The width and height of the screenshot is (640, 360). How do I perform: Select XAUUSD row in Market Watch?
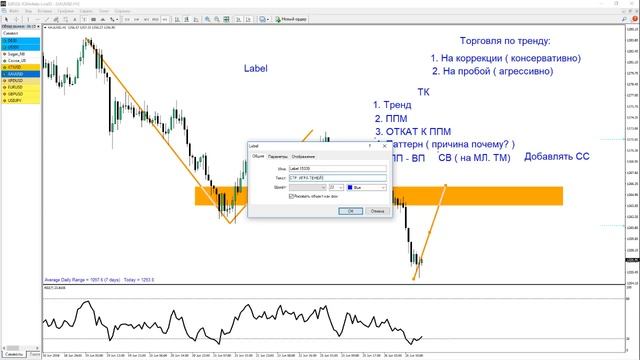tap(20, 74)
